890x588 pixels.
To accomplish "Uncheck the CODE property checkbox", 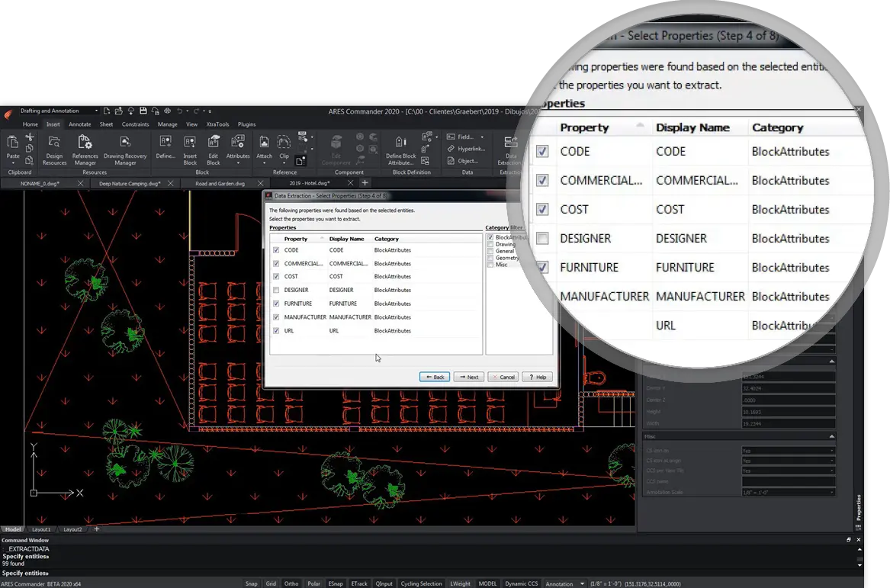I will (276, 250).
